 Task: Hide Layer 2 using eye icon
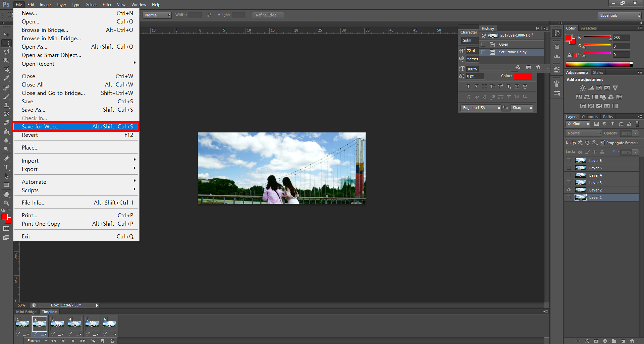(569, 190)
